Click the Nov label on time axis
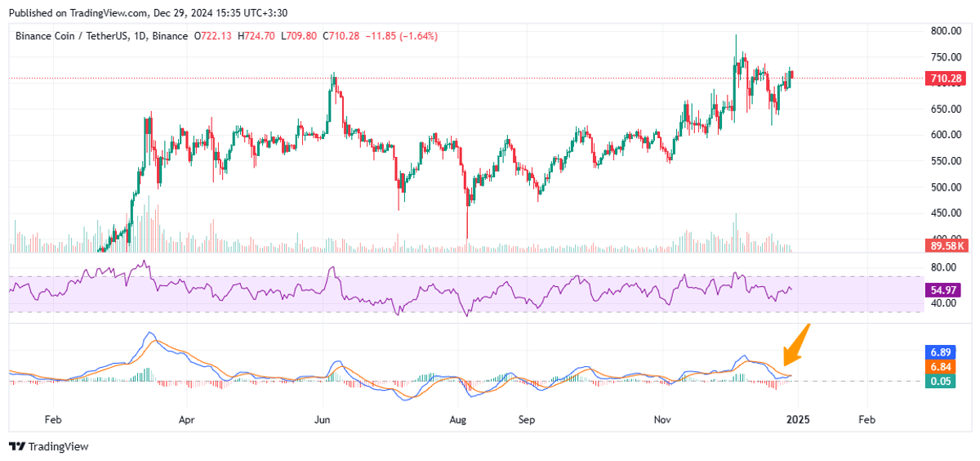Screen dimensions: 980x461 tap(662, 419)
